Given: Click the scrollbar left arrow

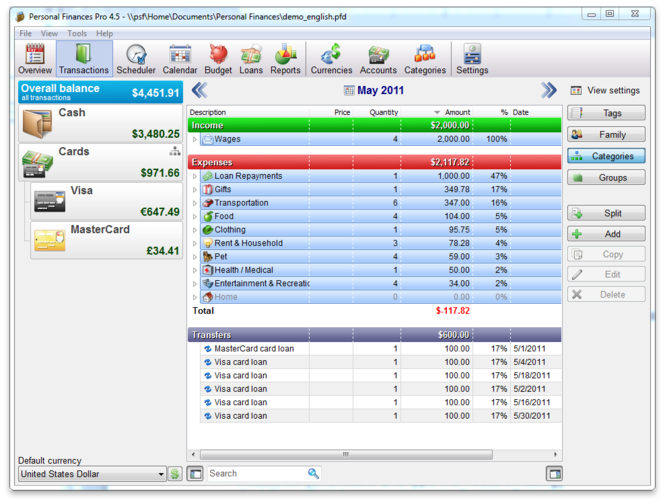Looking at the screenshot, I should tap(193, 454).
